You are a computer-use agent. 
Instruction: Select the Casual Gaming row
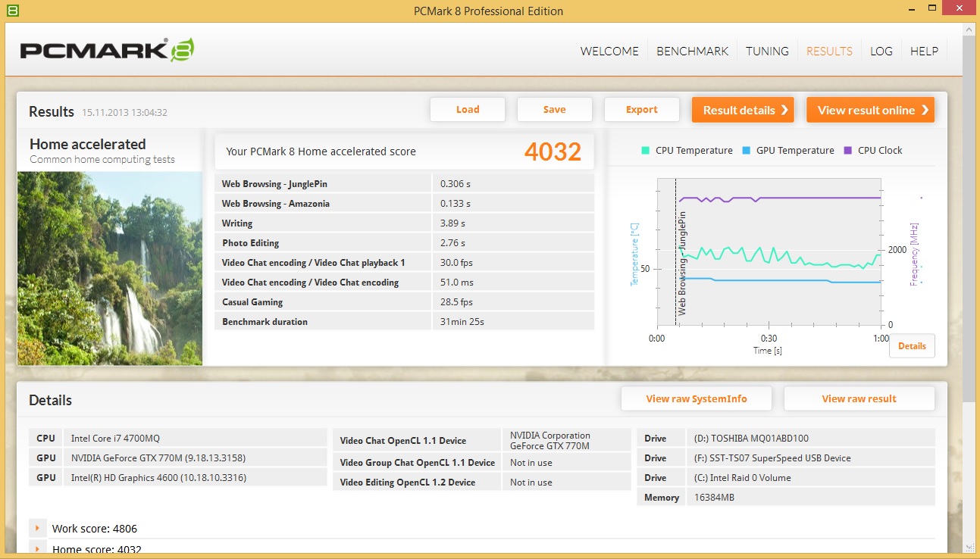coord(405,302)
